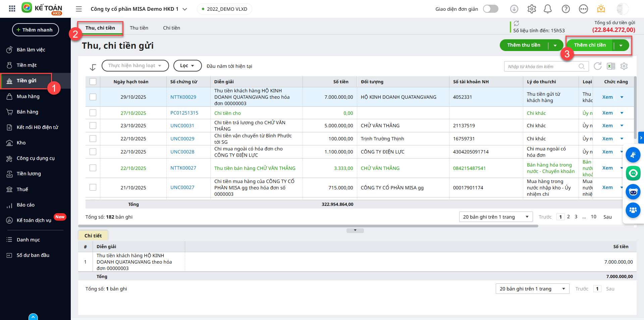Switch to the Thu tiền tab
Viewport: 644px width, 320px height.
click(139, 28)
